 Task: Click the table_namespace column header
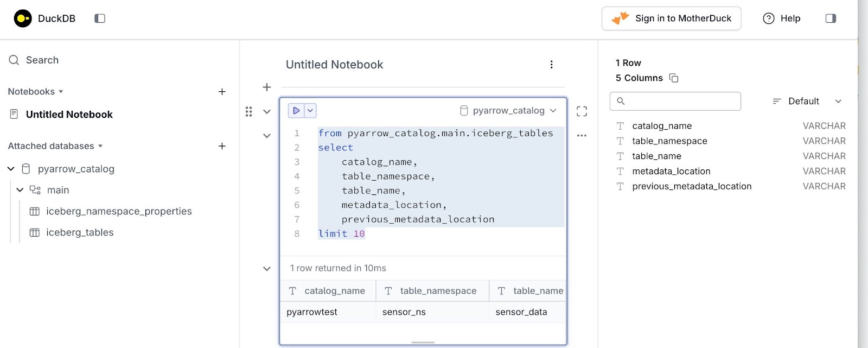432,291
